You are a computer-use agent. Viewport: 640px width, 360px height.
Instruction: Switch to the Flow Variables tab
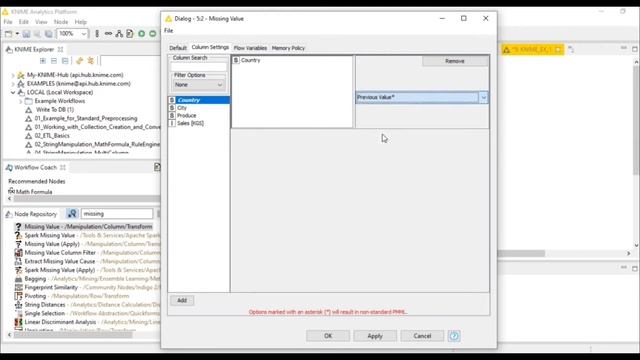(250, 48)
